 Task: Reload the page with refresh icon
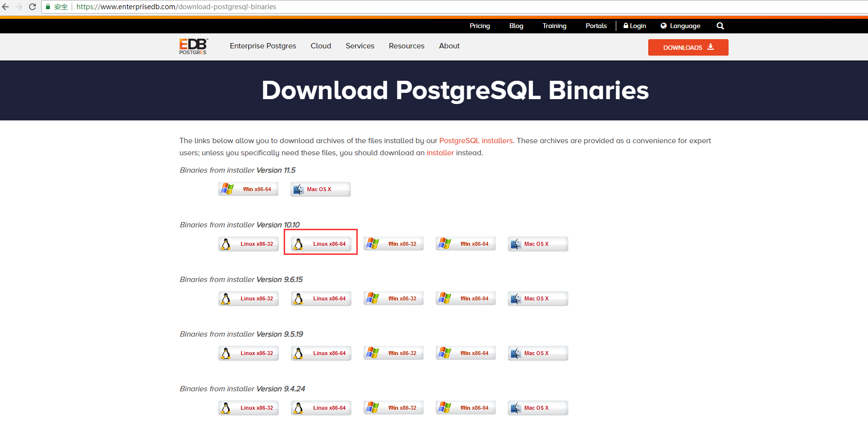32,7
